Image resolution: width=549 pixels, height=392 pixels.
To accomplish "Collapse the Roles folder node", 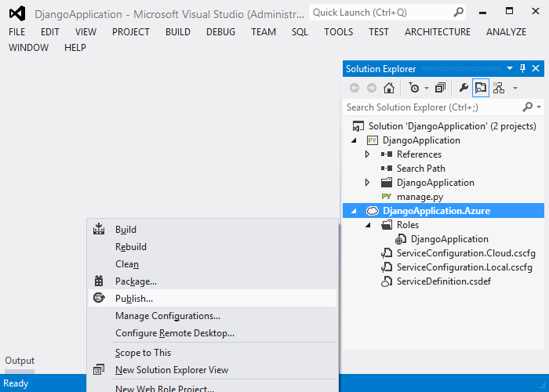I will (x=368, y=225).
